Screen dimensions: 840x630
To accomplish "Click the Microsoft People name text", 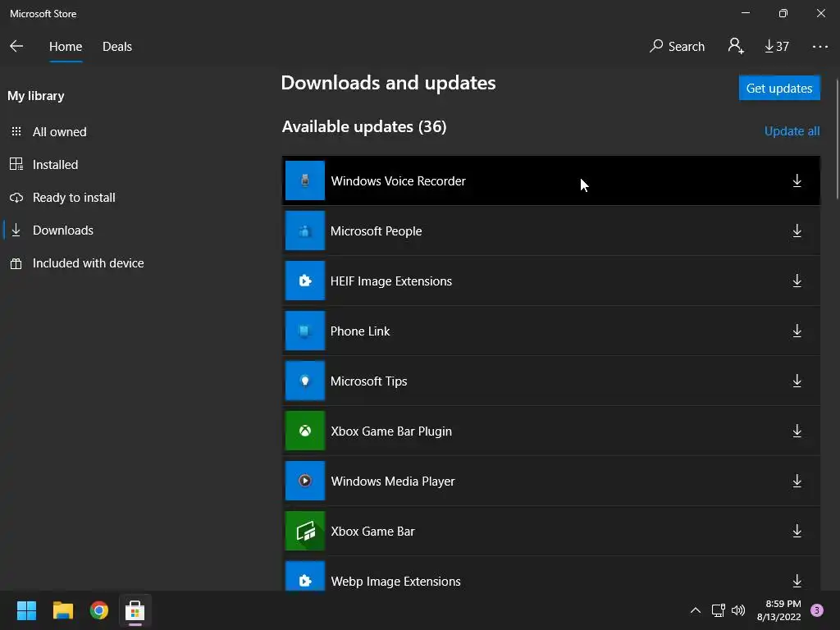I will [x=376, y=231].
